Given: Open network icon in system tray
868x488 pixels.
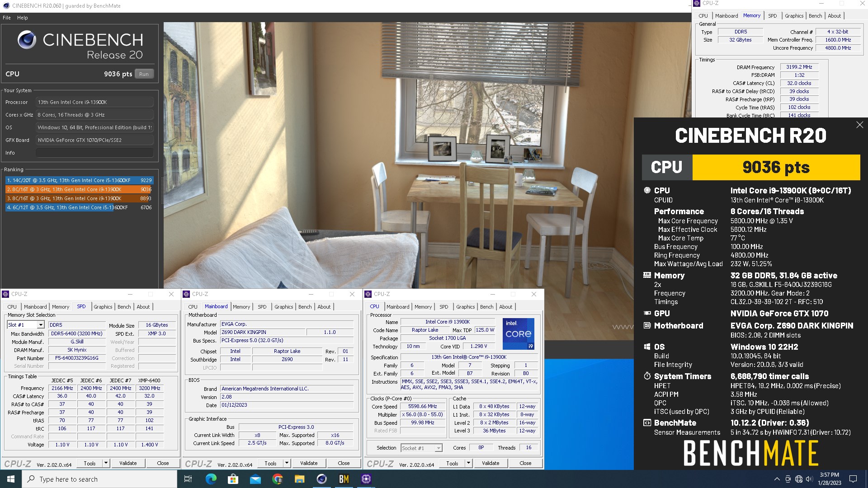Looking at the screenshot, I should tap(798, 479).
